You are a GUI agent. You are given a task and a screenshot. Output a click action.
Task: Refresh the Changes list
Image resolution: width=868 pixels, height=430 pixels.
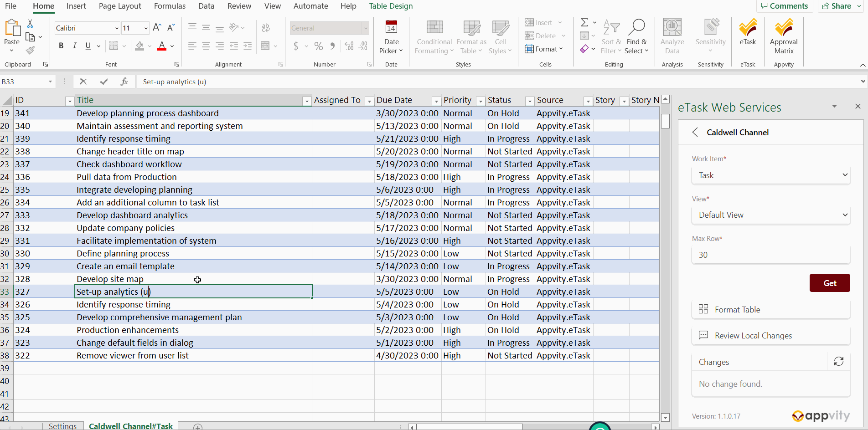tap(838, 361)
